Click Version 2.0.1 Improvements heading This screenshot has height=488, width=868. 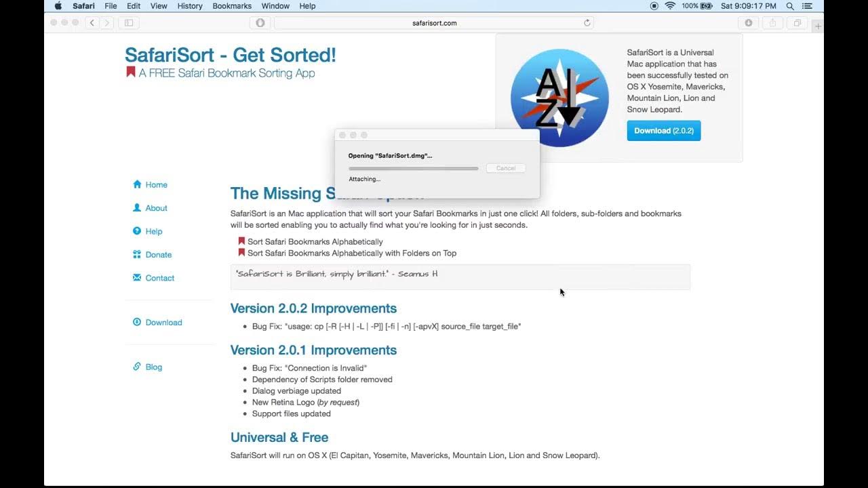(x=313, y=350)
